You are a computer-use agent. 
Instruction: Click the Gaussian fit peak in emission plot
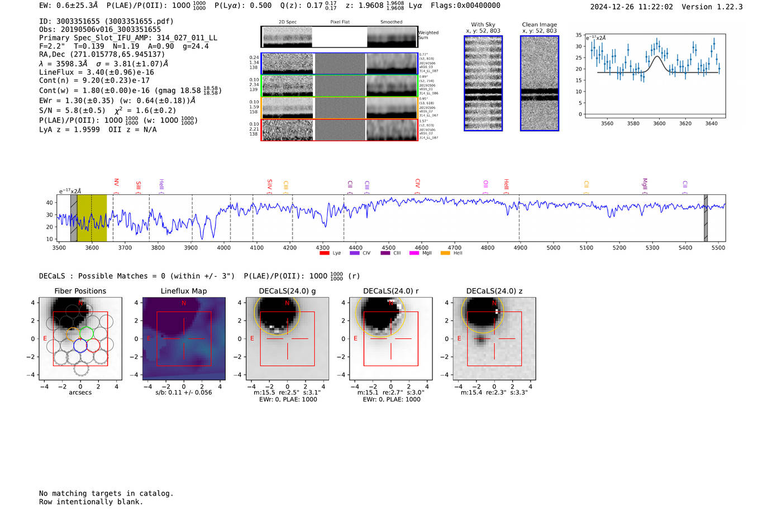click(658, 56)
